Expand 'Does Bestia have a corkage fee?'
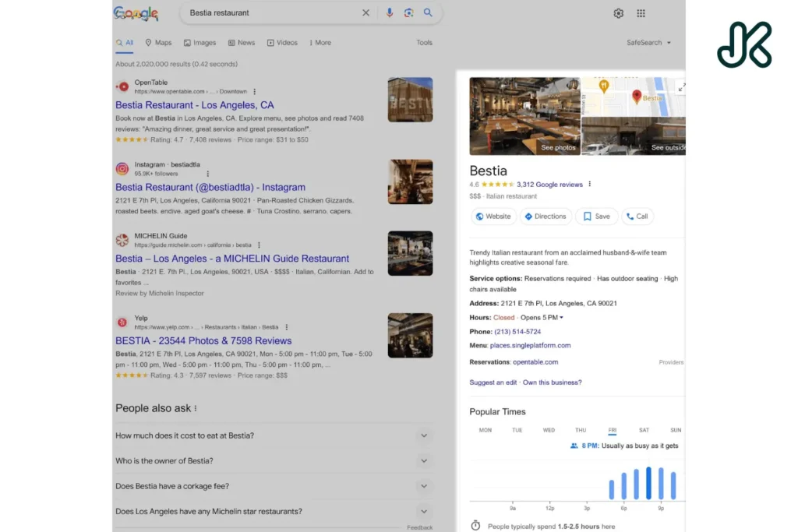This screenshot has height=532, width=798. [274, 486]
